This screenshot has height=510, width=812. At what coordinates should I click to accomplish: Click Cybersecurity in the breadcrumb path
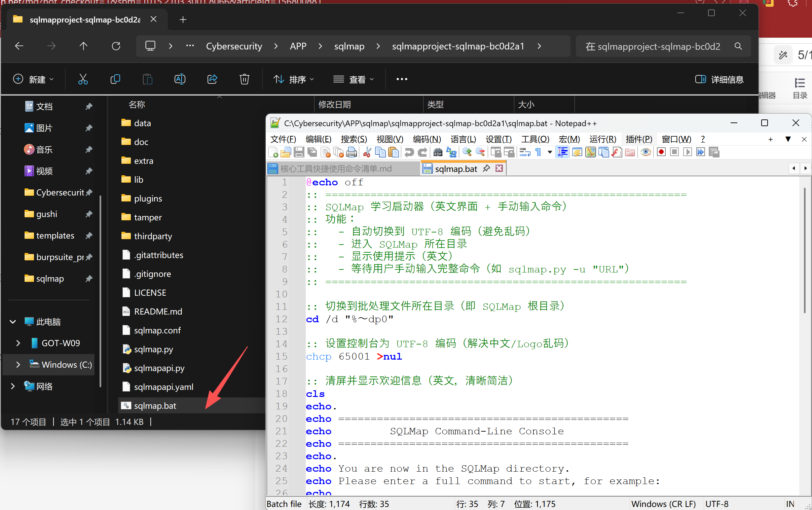[234, 46]
